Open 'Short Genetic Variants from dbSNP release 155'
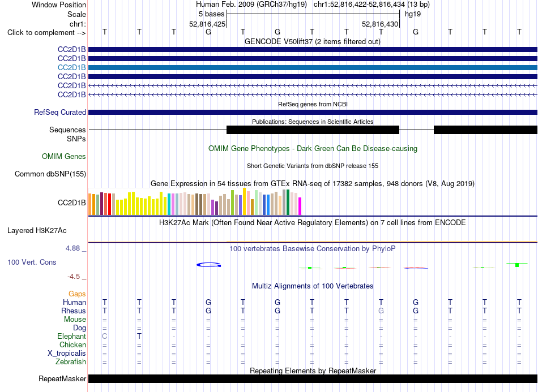Viewport: 538px width, 392px height. (x=313, y=166)
